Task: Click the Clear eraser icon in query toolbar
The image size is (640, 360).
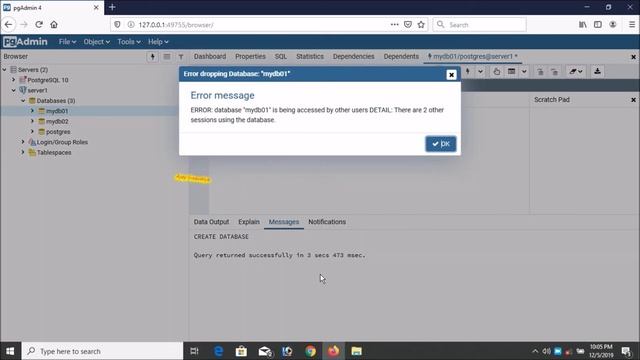Action: [576, 71]
